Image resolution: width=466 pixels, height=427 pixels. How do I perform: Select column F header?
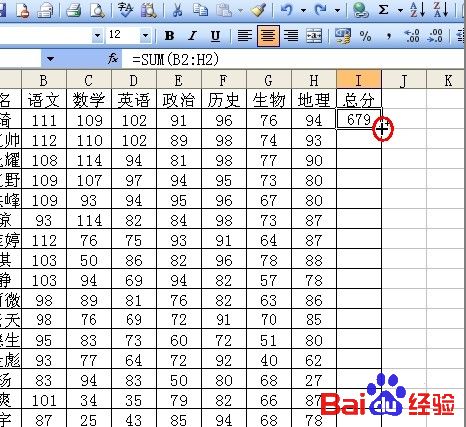coord(224,79)
